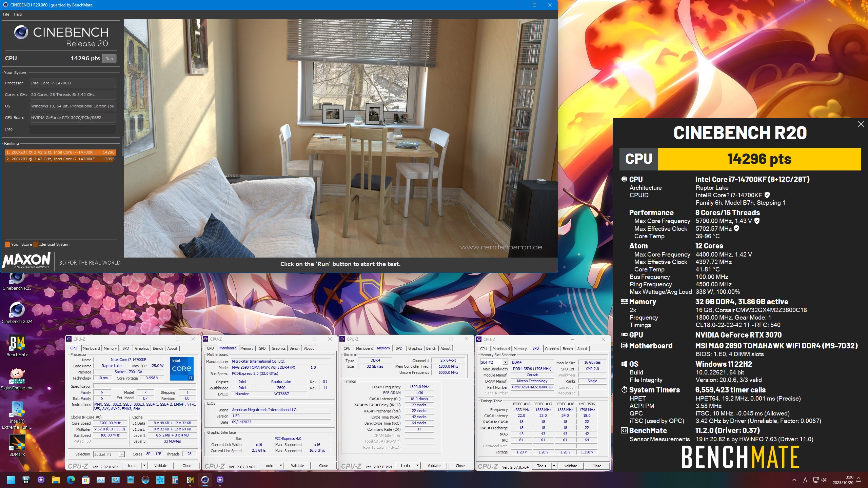Open the Windows Start menu
The image size is (868, 488).
click(11, 480)
